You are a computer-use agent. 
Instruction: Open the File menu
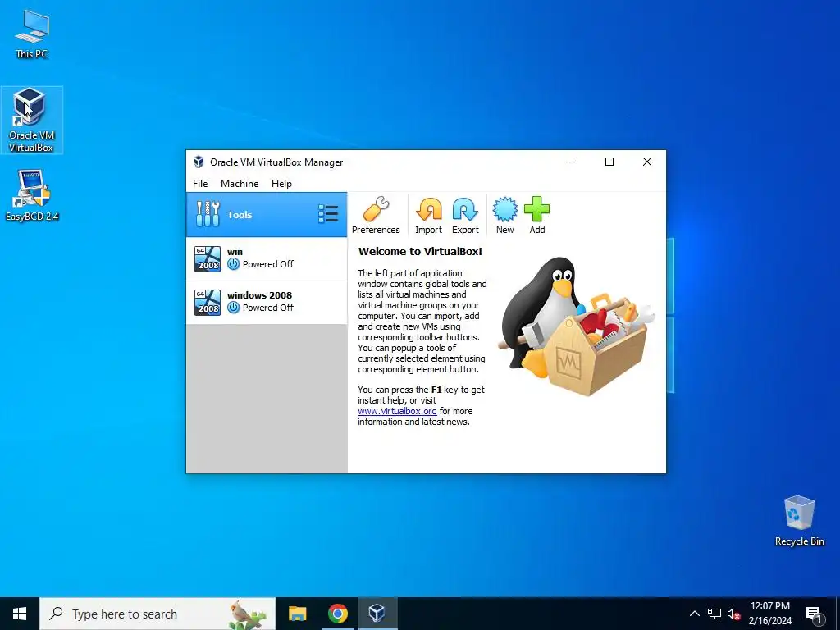point(200,184)
